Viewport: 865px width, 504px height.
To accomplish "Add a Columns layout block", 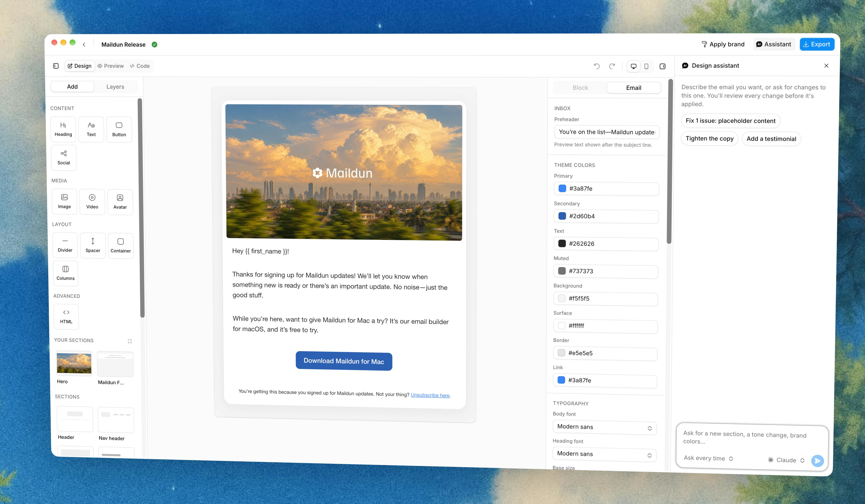I will (x=66, y=273).
